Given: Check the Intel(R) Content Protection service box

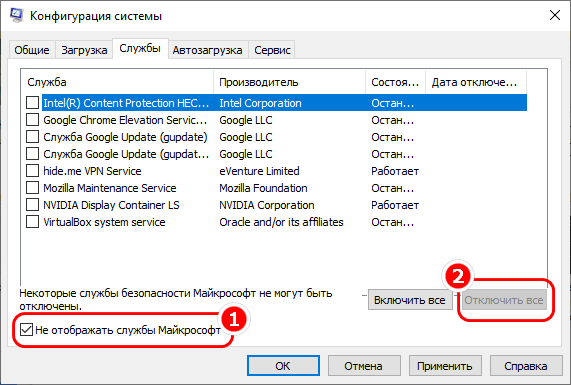Looking at the screenshot, I should point(32,103).
